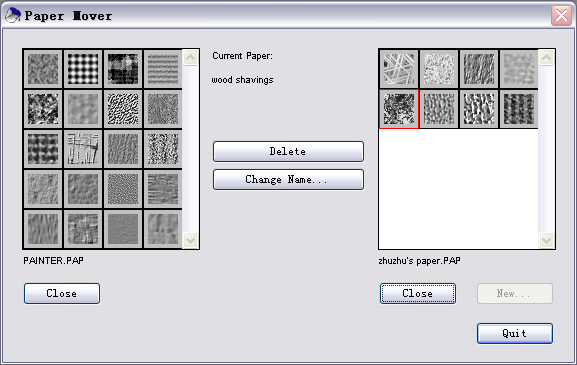Quit the Paper Mover

point(515,333)
